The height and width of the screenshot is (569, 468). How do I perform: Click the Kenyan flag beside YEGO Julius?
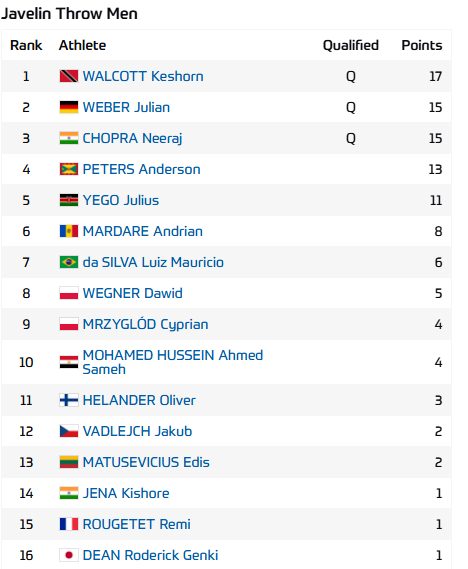point(69,200)
